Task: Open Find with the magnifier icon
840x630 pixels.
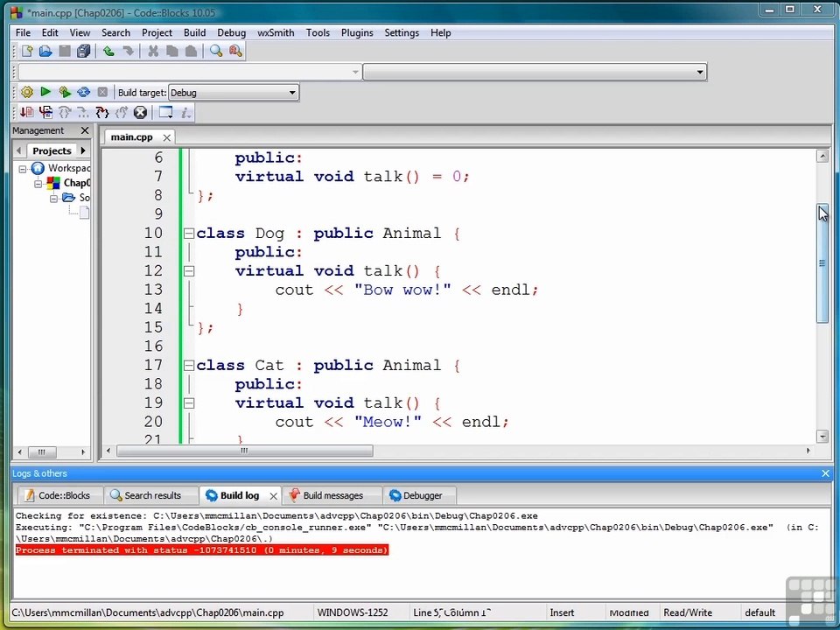Action: 216,51
